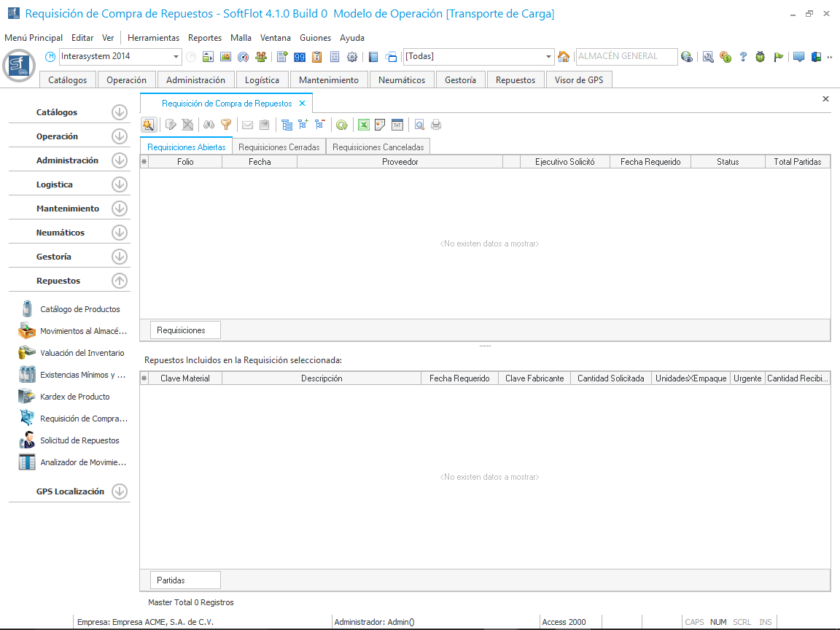The width and height of the screenshot is (840, 630).
Task: Expand the GPS Localización sidebar section
Action: [x=120, y=491]
